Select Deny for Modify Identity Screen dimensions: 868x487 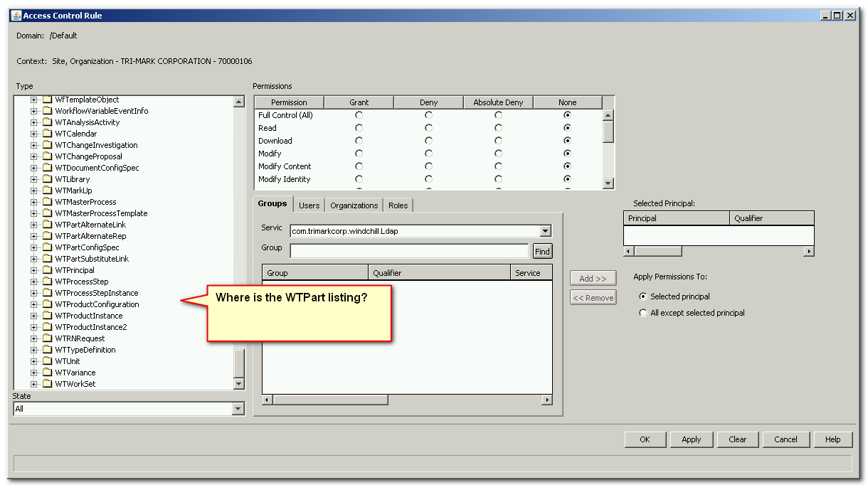coord(428,179)
